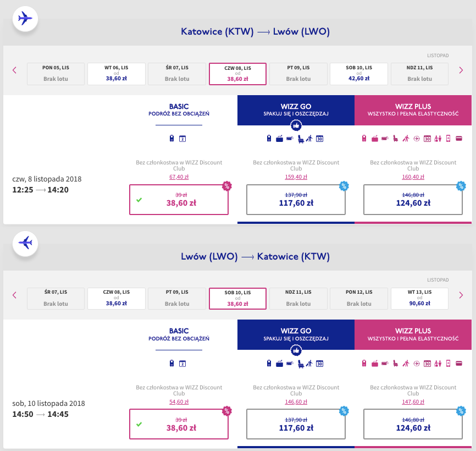The height and width of the screenshot is (451, 476).
Task: Choose WT 06, LIS outbound date tab
Action: click(116, 74)
